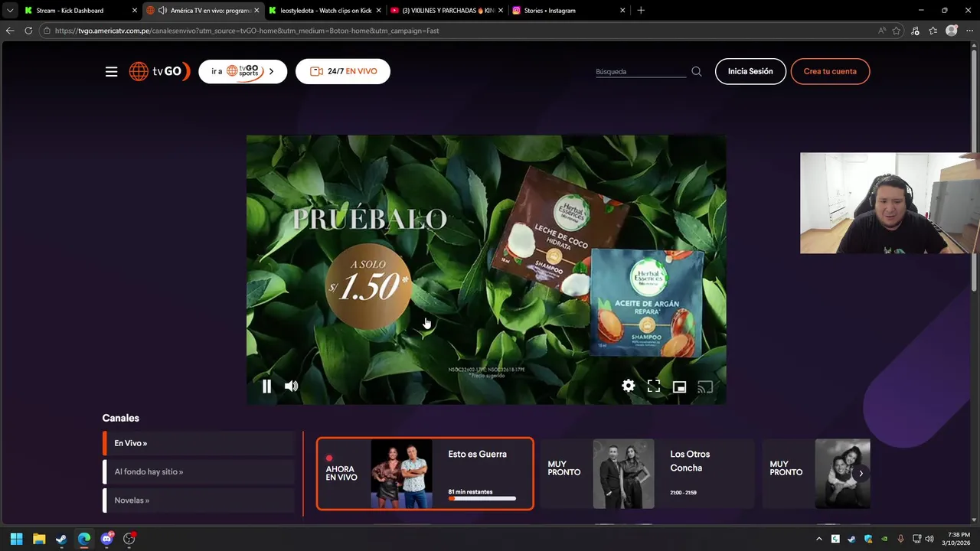This screenshot has width=980, height=551.
Task: Click the address bar URL
Action: [247, 31]
